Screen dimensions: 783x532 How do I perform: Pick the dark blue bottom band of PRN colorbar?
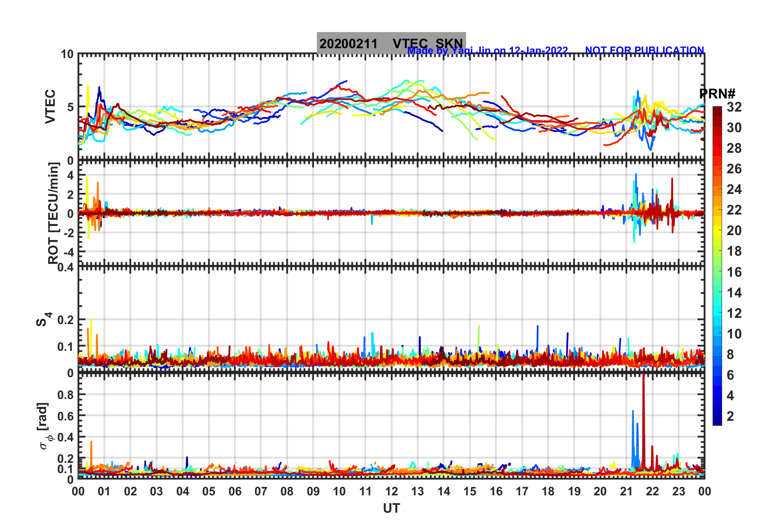coord(717,420)
